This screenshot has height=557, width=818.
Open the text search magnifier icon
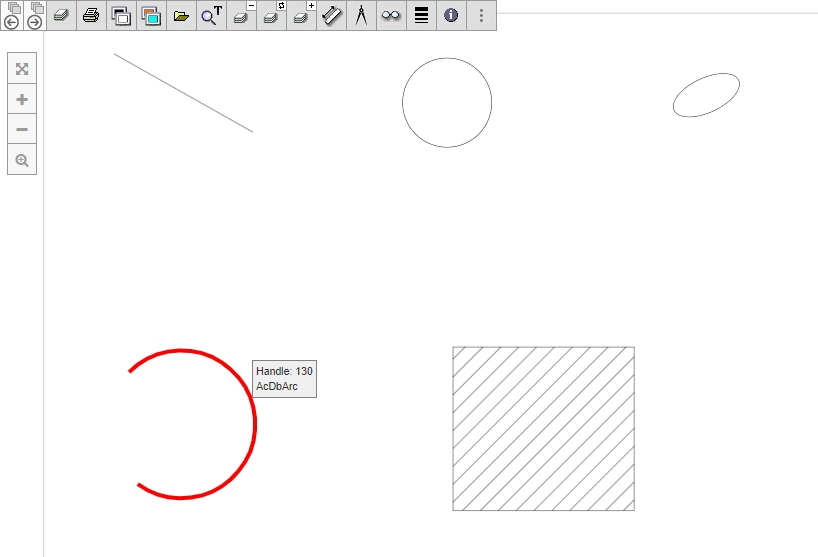click(211, 15)
